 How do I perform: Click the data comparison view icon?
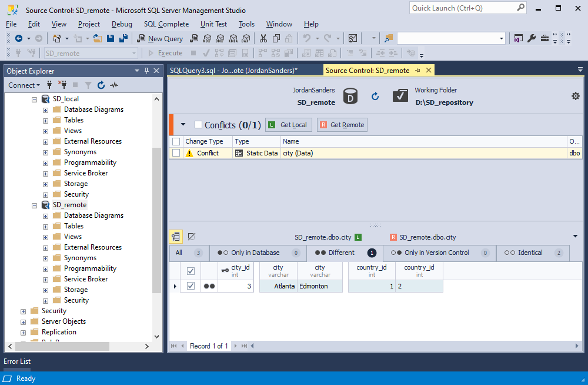pyautogui.click(x=175, y=237)
